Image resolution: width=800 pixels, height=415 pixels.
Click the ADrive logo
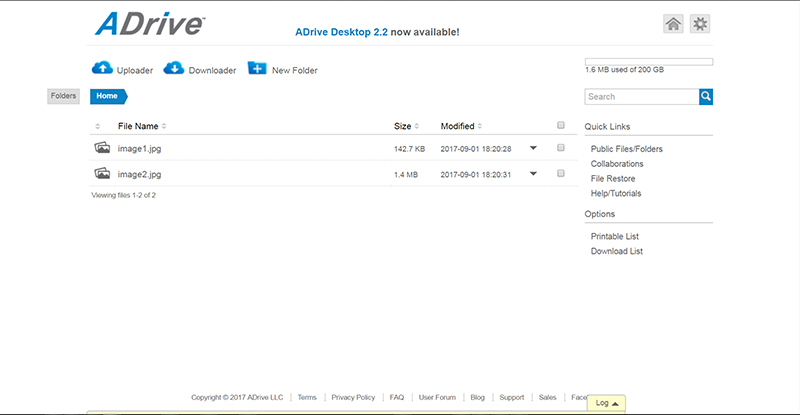point(150,23)
